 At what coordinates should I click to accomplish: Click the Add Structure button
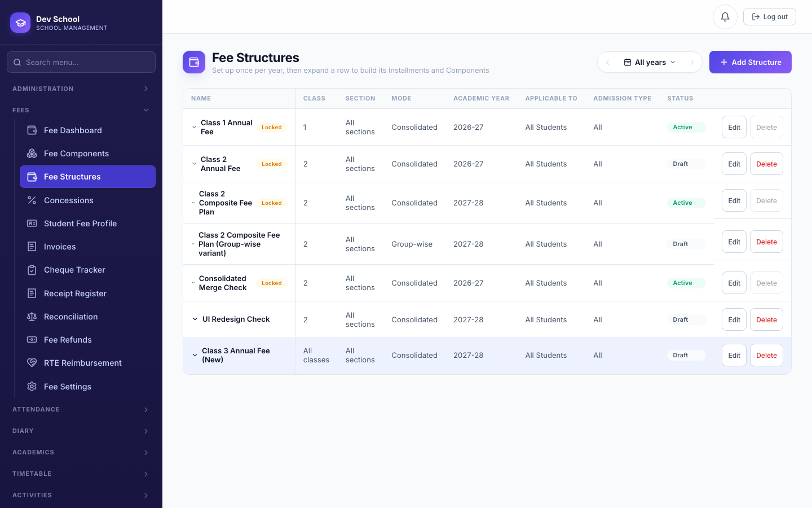[x=751, y=62]
